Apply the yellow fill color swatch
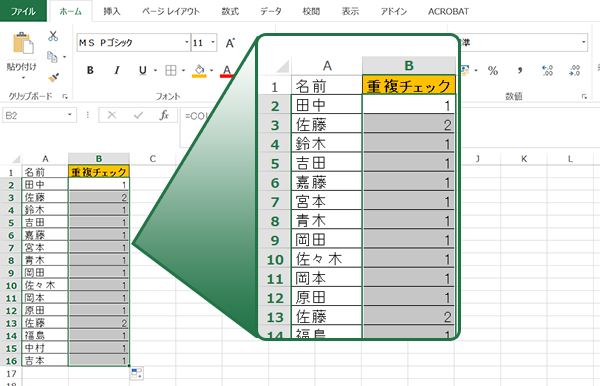Viewport: 600px width, 386px height. point(199,71)
